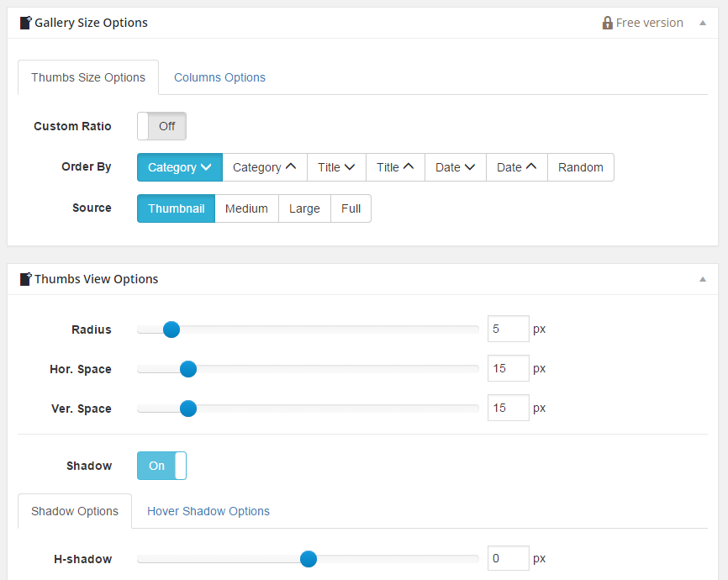Order by Date ascending

[517, 167]
